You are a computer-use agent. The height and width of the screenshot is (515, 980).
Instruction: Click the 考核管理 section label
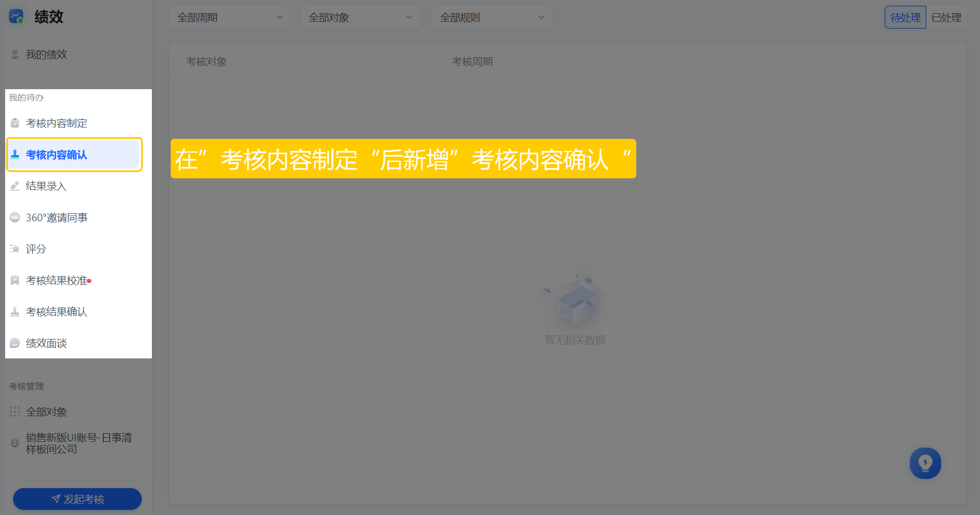[x=26, y=386]
